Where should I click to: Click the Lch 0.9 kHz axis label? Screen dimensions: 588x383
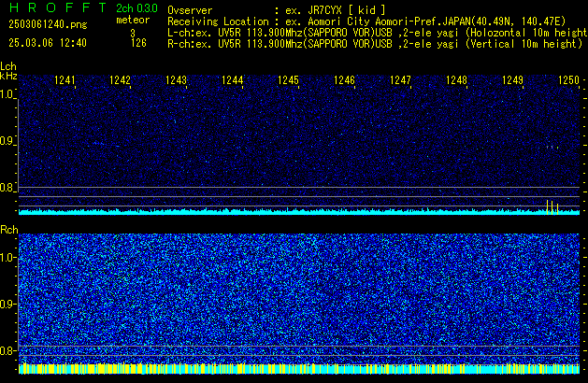point(7,141)
